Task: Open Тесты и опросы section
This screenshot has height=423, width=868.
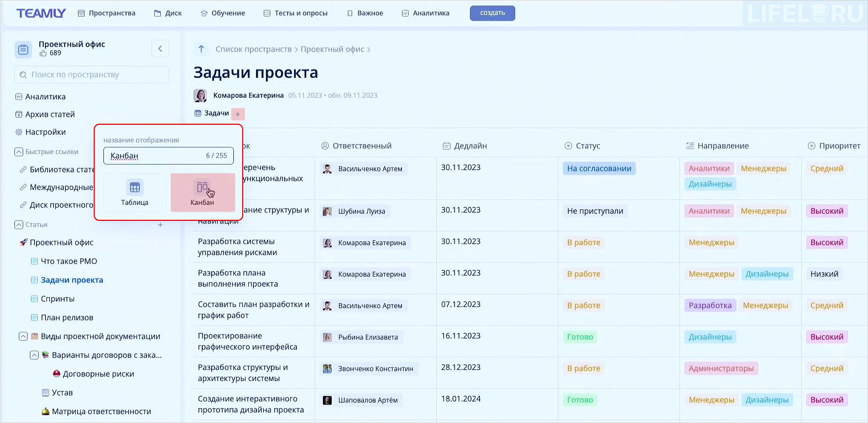Action: coord(296,13)
